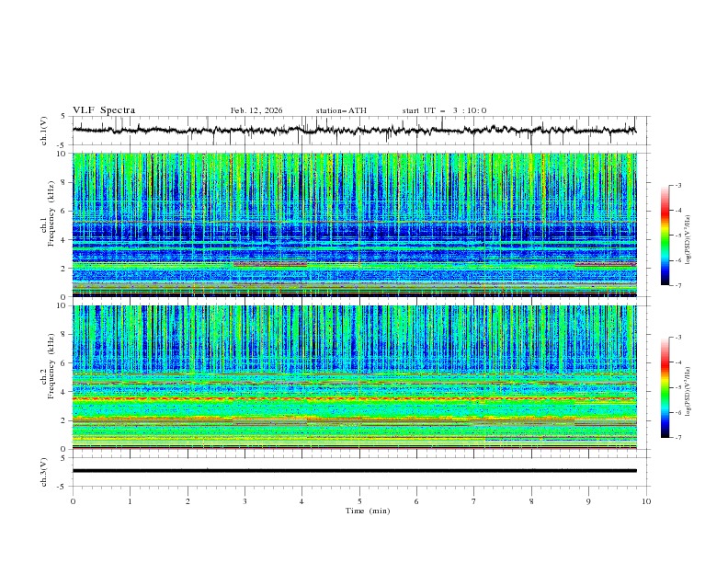The width and height of the screenshot is (728, 563).
Task: Click the ch.2 "Frequency (kHz)" axis label
Action: point(51,365)
